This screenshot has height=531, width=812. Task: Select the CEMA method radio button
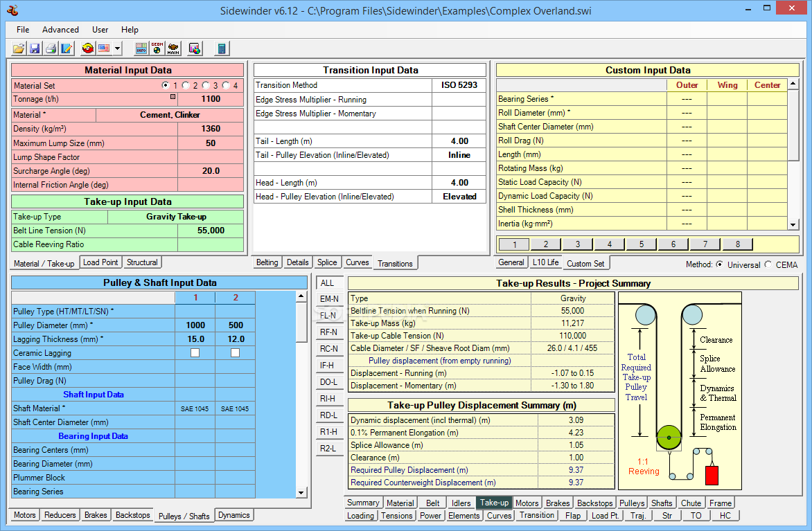[x=768, y=264]
